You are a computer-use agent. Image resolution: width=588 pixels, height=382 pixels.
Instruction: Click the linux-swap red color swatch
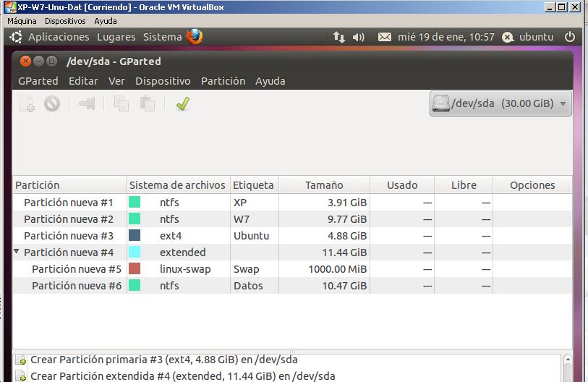point(135,268)
